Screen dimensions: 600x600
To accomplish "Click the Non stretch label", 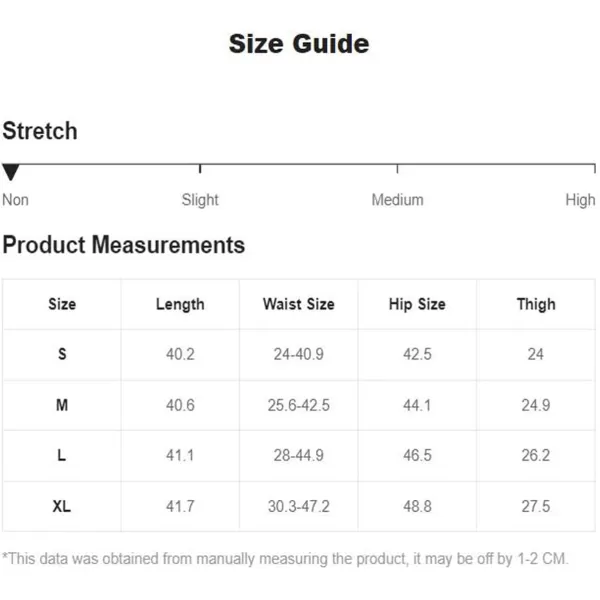I will [15, 200].
